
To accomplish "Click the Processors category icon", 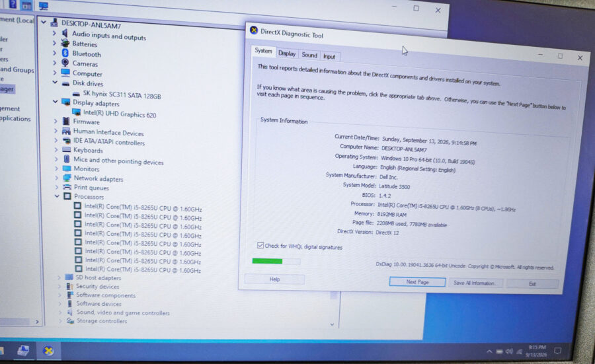I will [x=67, y=196].
